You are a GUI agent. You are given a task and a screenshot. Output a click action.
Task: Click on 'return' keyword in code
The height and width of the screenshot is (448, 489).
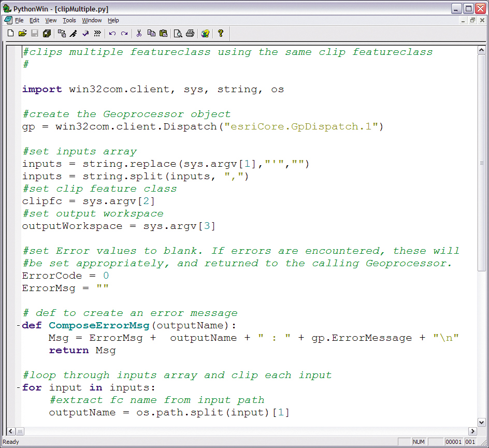[68, 351]
